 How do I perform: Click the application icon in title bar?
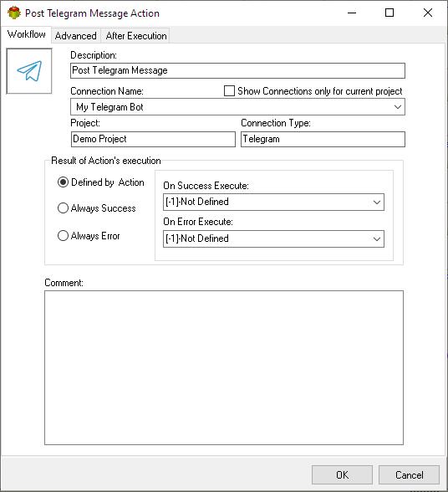pyautogui.click(x=14, y=13)
